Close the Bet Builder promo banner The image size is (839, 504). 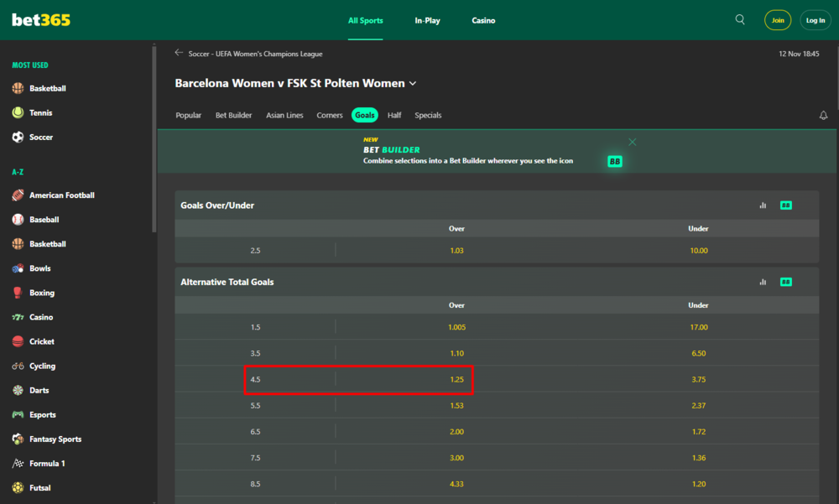tap(633, 142)
